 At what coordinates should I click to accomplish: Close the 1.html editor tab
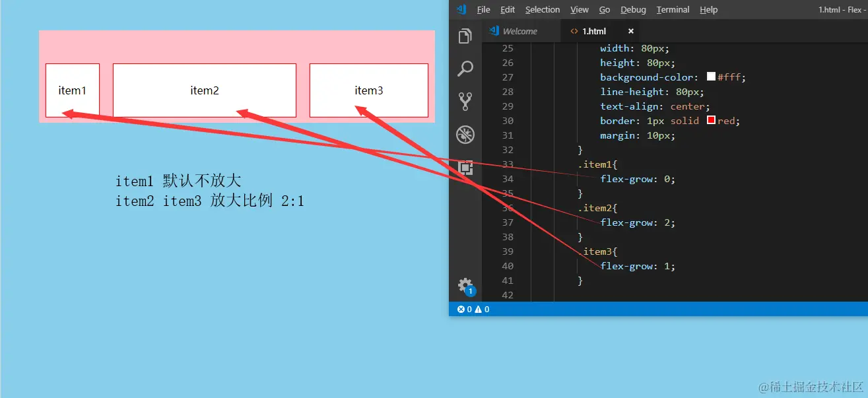point(630,31)
